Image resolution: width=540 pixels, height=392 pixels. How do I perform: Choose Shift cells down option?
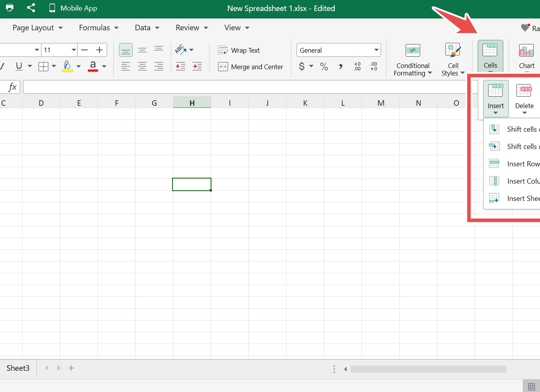(x=514, y=129)
